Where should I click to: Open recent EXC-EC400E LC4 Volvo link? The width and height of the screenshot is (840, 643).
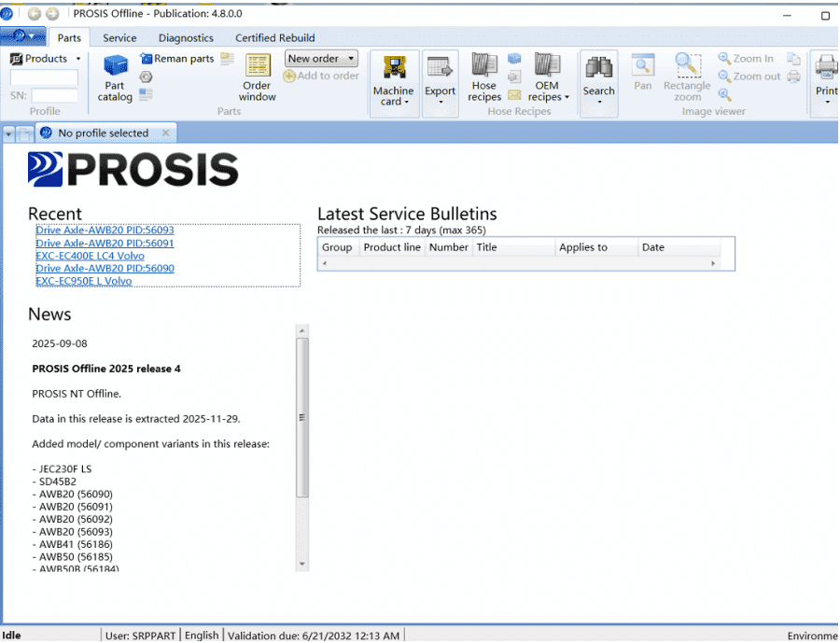point(90,256)
